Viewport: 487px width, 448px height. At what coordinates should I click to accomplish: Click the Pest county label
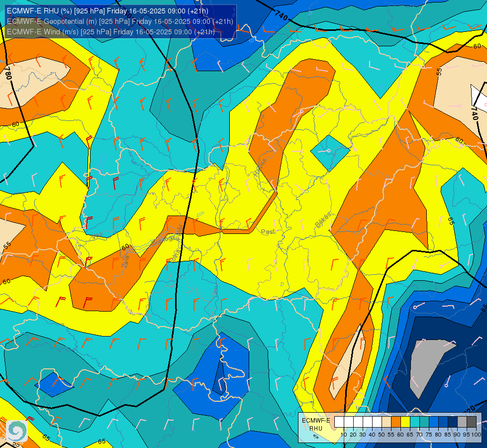tap(268, 231)
